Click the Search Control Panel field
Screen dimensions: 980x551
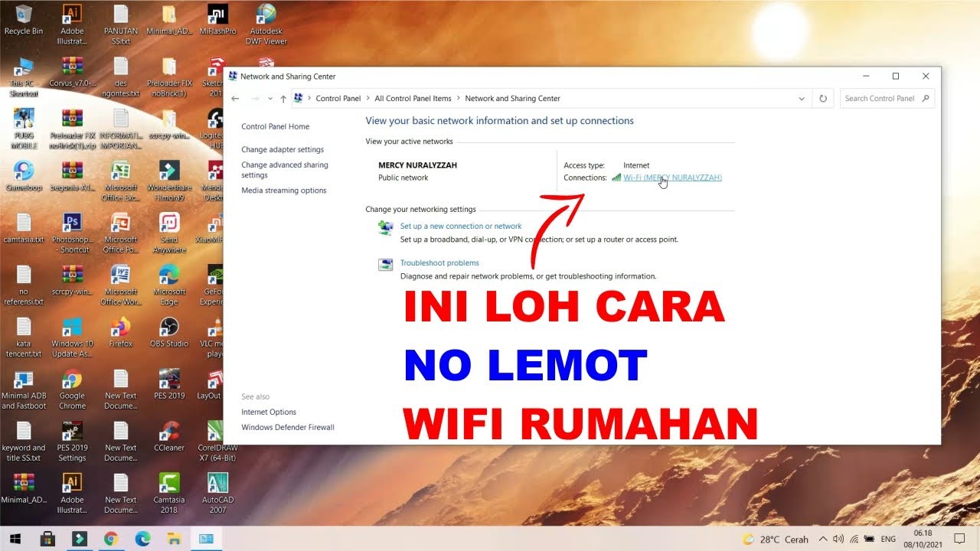click(x=887, y=99)
